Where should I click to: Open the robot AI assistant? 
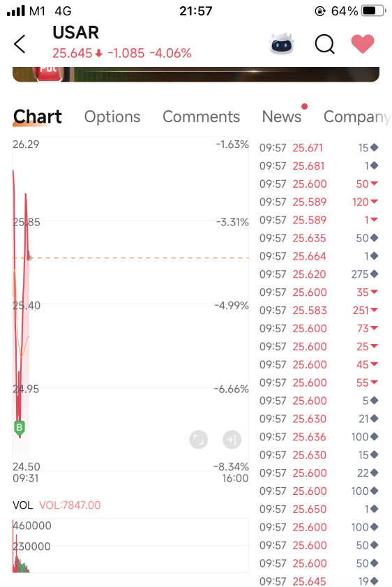point(282,44)
